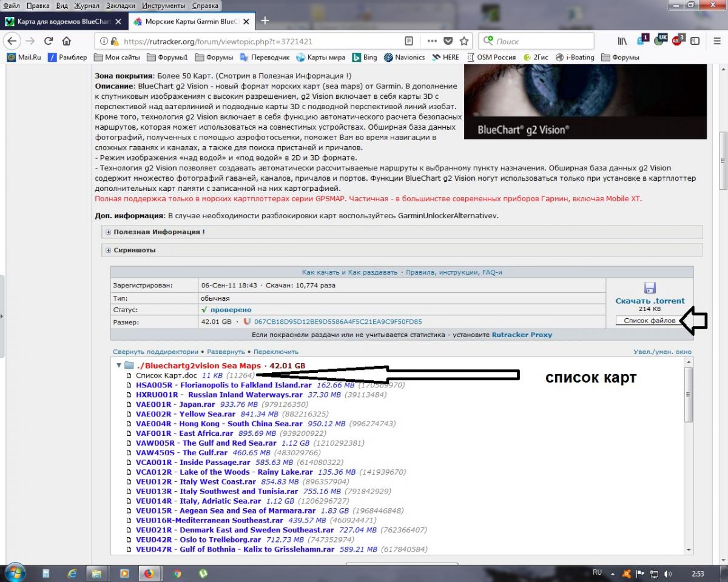Click the floppy disk download torrent icon
Viewport: 728px width, 582px height.
coord(650,287)
